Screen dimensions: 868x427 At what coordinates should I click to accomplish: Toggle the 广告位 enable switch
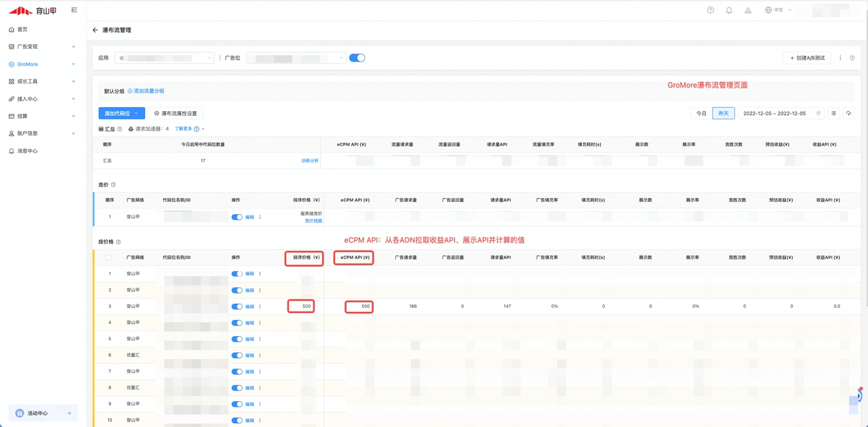tap(357, 58)
